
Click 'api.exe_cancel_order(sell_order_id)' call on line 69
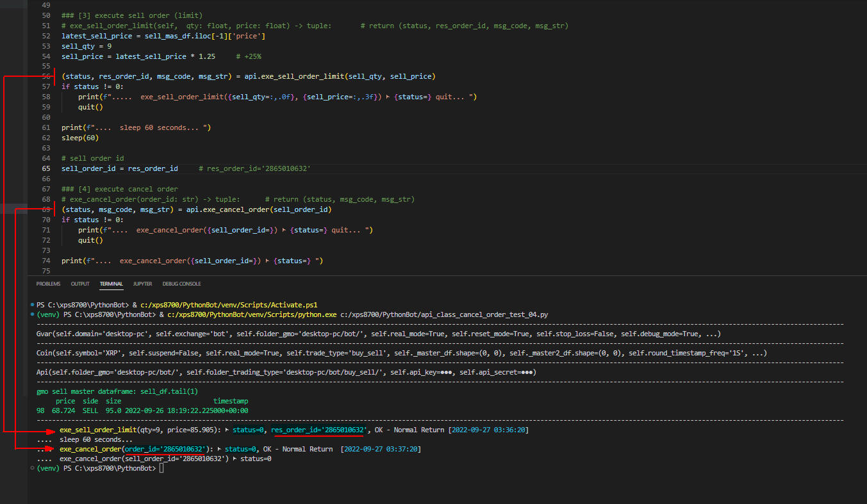click(259, 209)
